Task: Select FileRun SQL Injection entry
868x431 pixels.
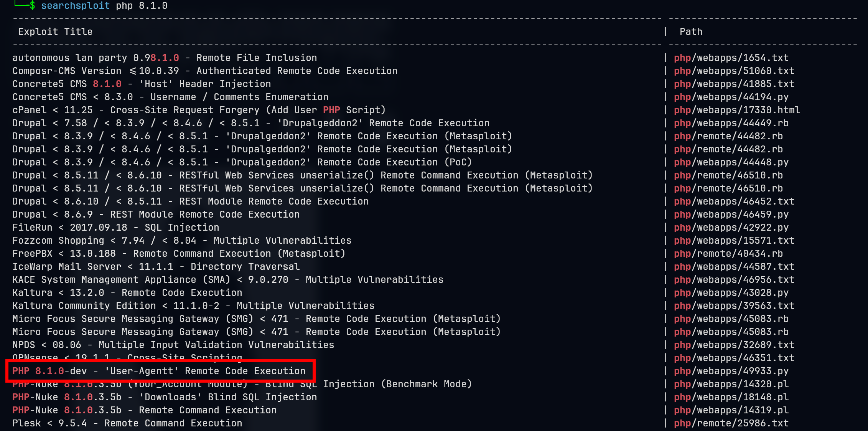Action: [115, 228]
